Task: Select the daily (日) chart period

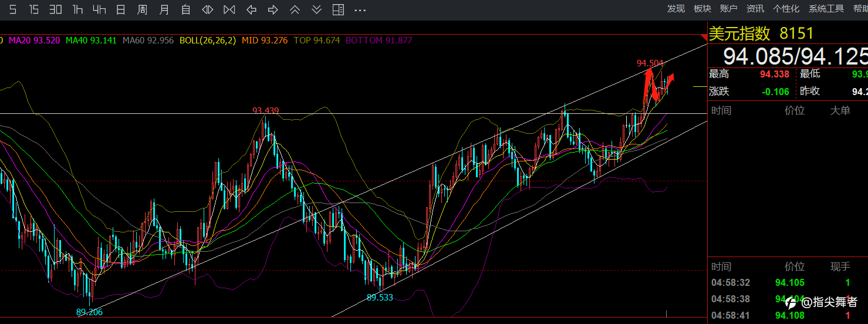Action: pos(121,9)
